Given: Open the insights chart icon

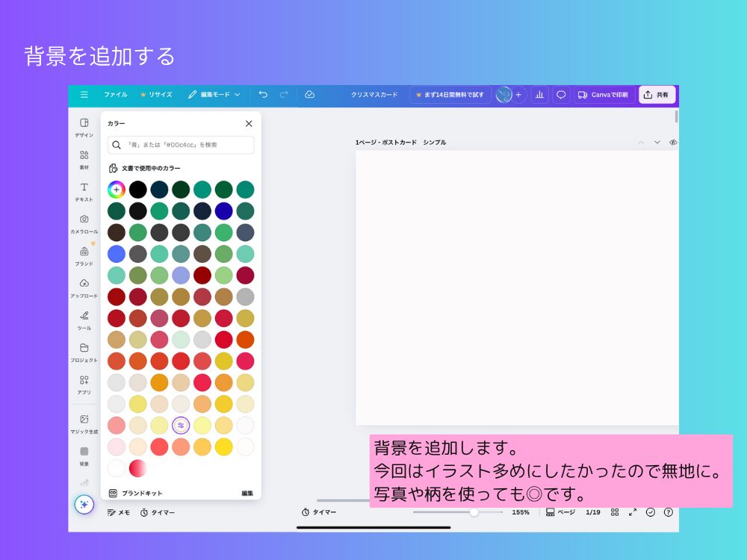Looking at the screenshot, I should click(x=539, y=95).
